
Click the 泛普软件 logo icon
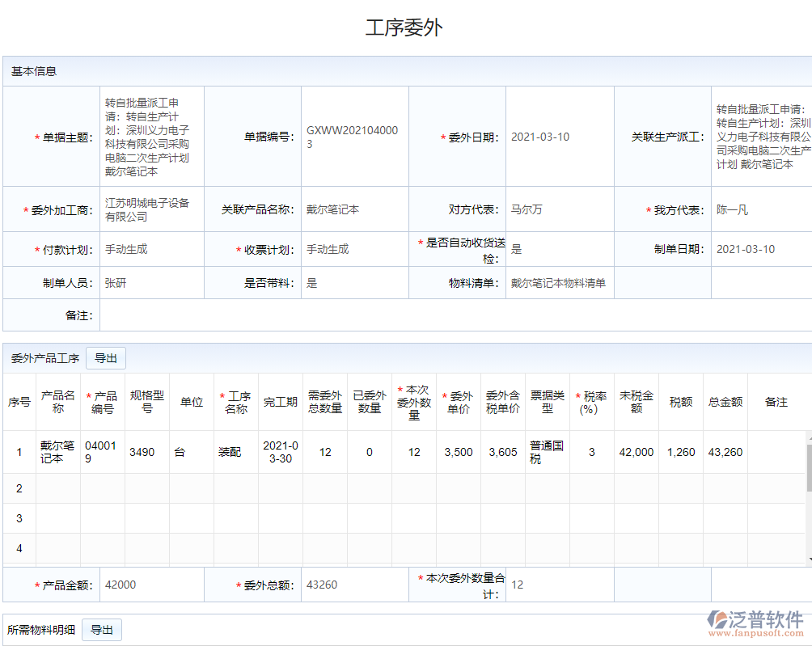[717, 620]
